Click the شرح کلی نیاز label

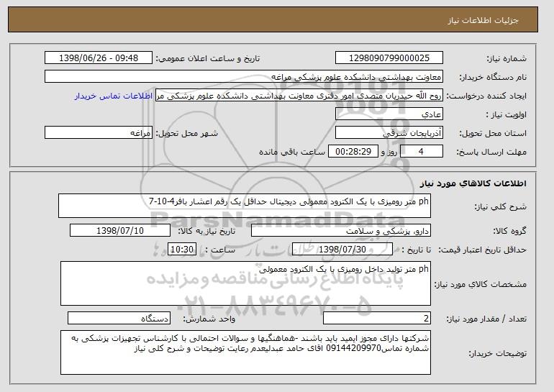500,207
